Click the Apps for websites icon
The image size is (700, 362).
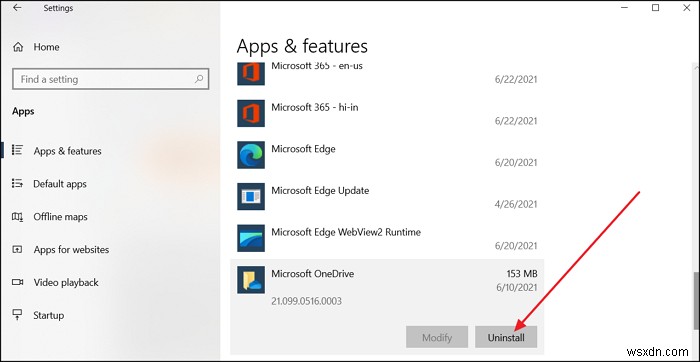(17, 250)
